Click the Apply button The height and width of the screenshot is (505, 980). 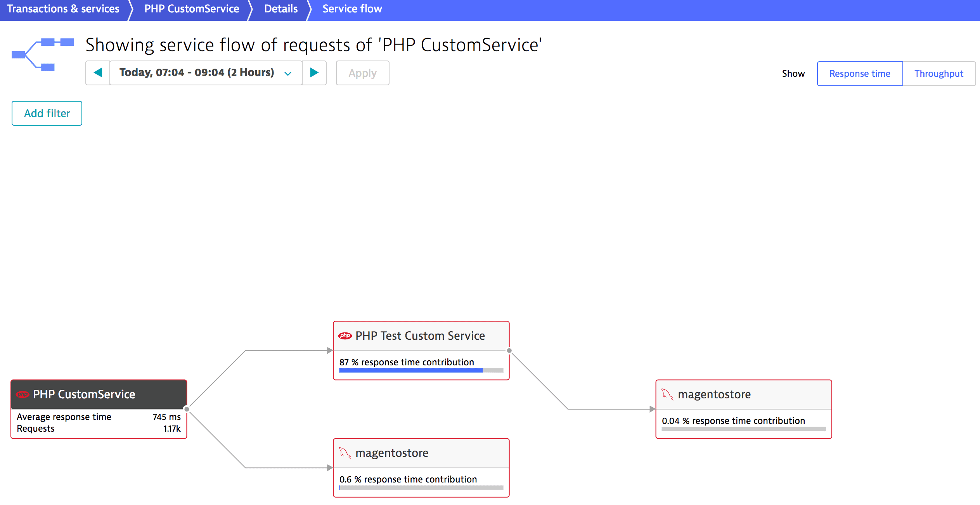362,73
